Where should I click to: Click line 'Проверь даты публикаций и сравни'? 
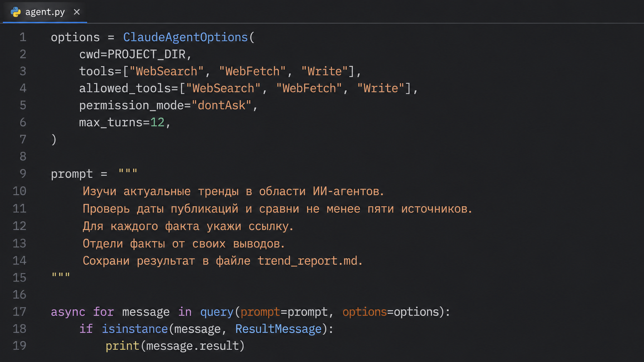(x=191, y=209)
